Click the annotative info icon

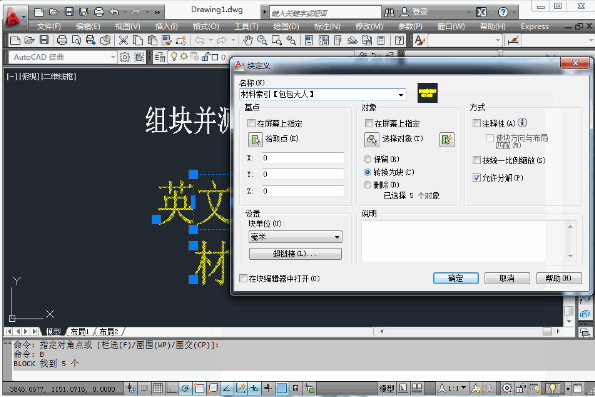tap(523, 123)
